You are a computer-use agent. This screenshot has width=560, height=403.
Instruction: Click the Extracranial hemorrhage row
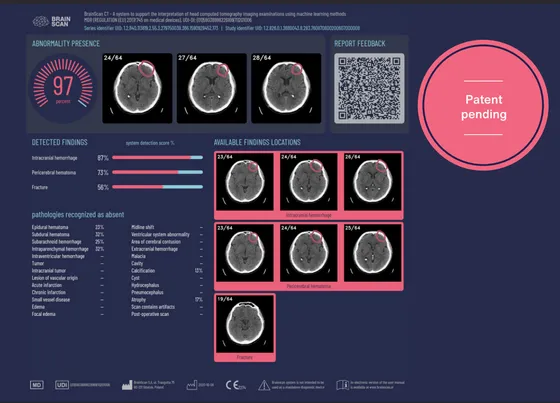click(167, 249)
